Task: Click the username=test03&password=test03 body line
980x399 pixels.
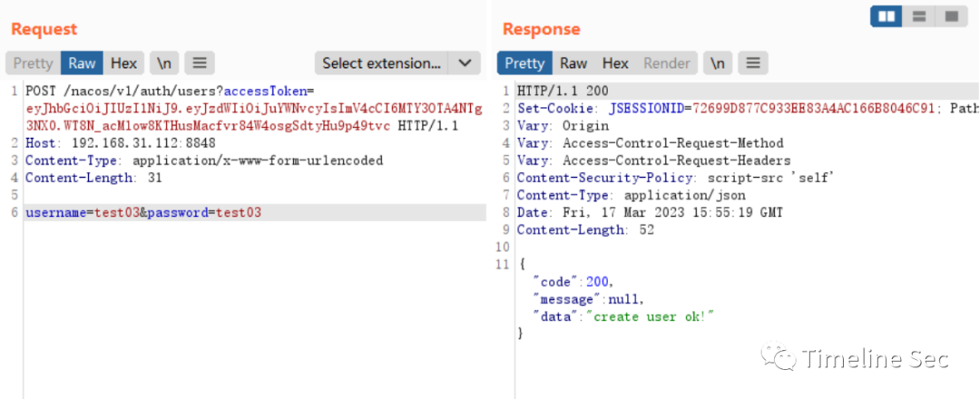Action: [143, 213]
